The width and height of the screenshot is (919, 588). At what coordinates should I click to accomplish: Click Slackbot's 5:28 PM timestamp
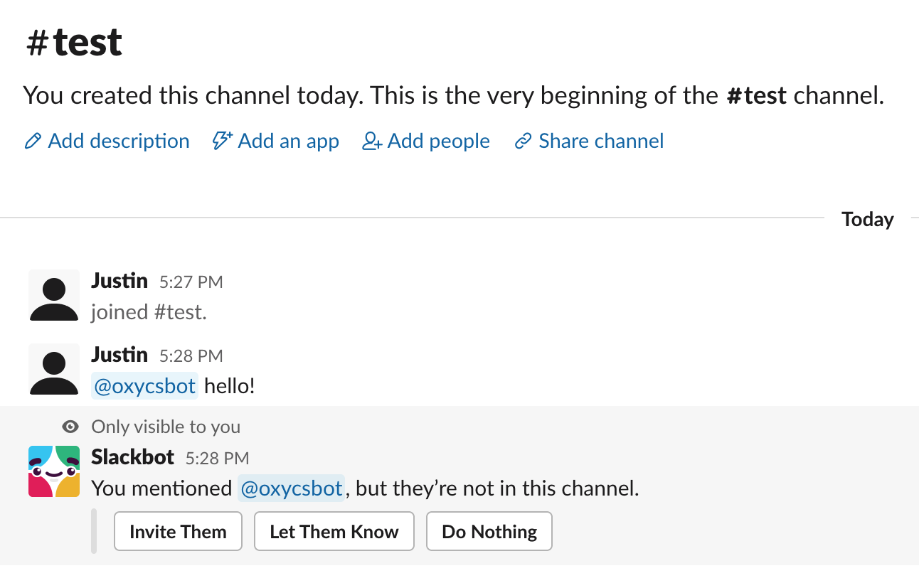click(218, 459)
